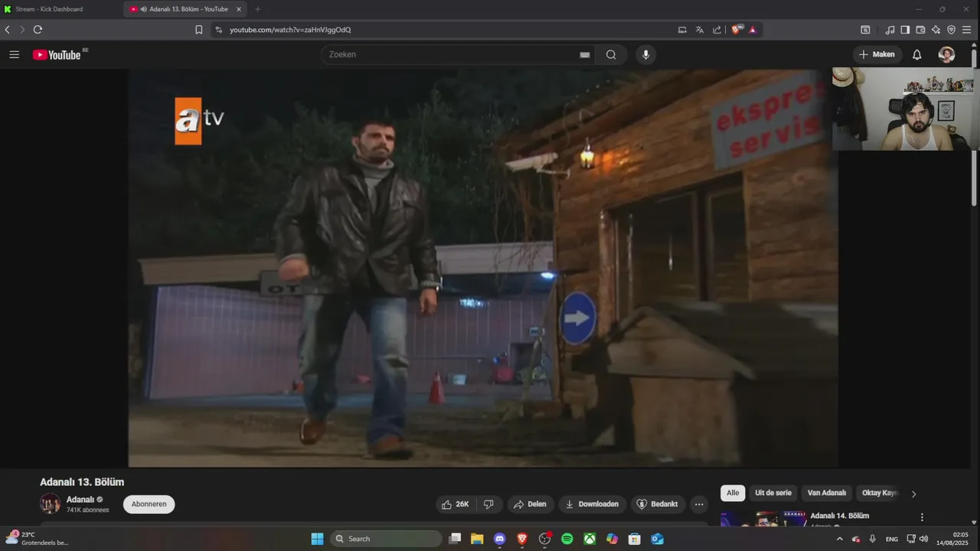Open Spotify from the taskbar
Screen dimensions: 980x551
(567, 539)
